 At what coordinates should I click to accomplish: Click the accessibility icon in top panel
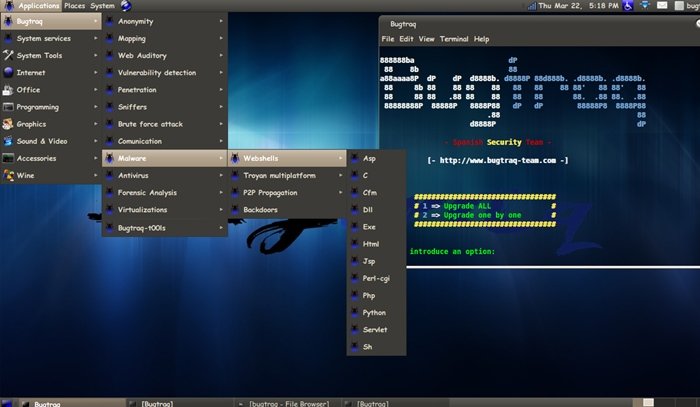click(x=628, y=6)
